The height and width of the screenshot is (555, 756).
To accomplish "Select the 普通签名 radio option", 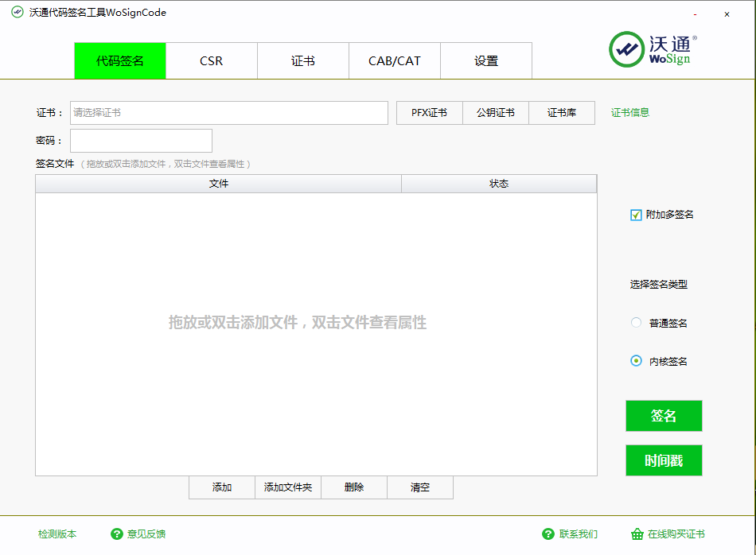I will coord(636,322).
